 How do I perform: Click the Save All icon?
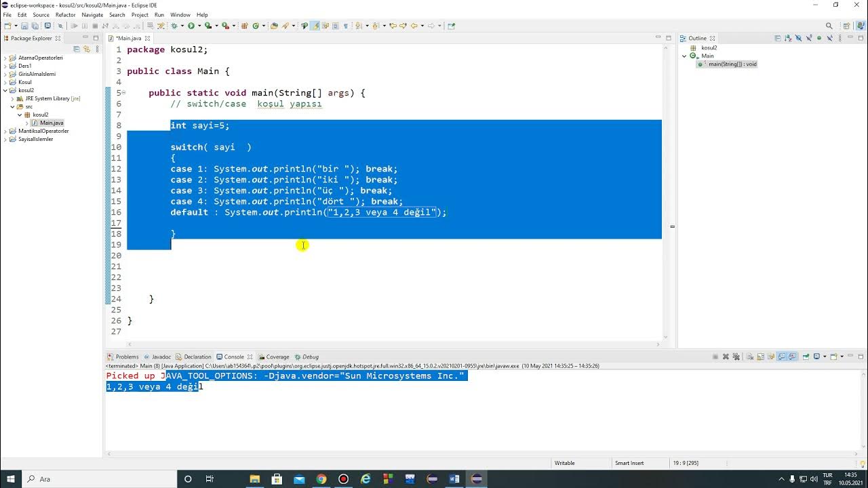click(x=35, y=26)
